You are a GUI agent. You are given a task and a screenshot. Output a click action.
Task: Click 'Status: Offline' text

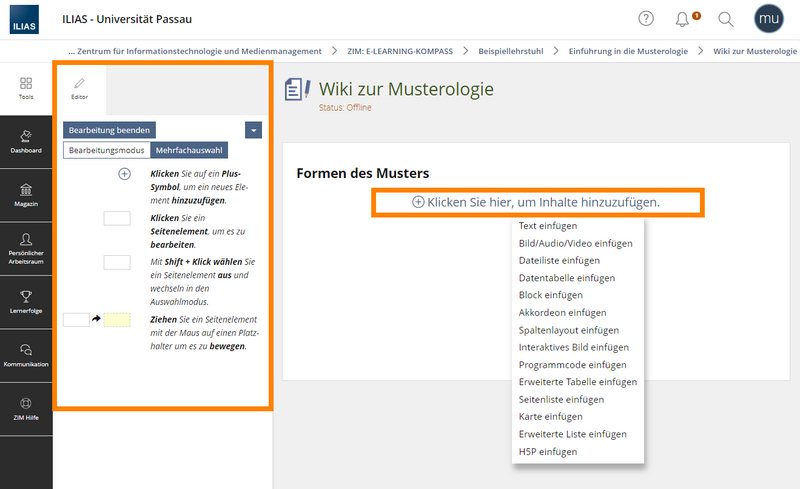[x=345, y=108]
